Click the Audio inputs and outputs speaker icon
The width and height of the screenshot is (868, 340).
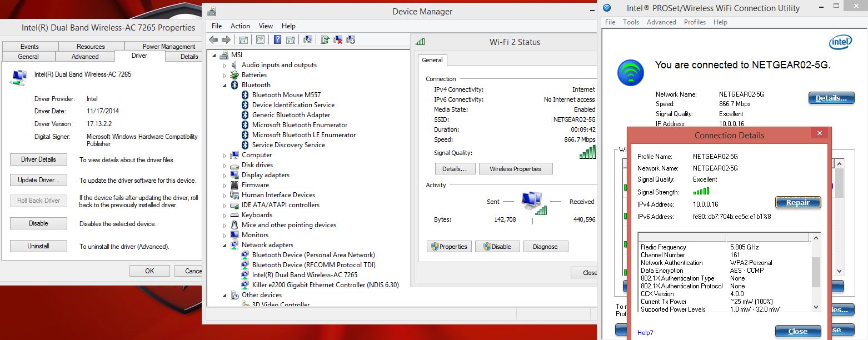point(235,65)
